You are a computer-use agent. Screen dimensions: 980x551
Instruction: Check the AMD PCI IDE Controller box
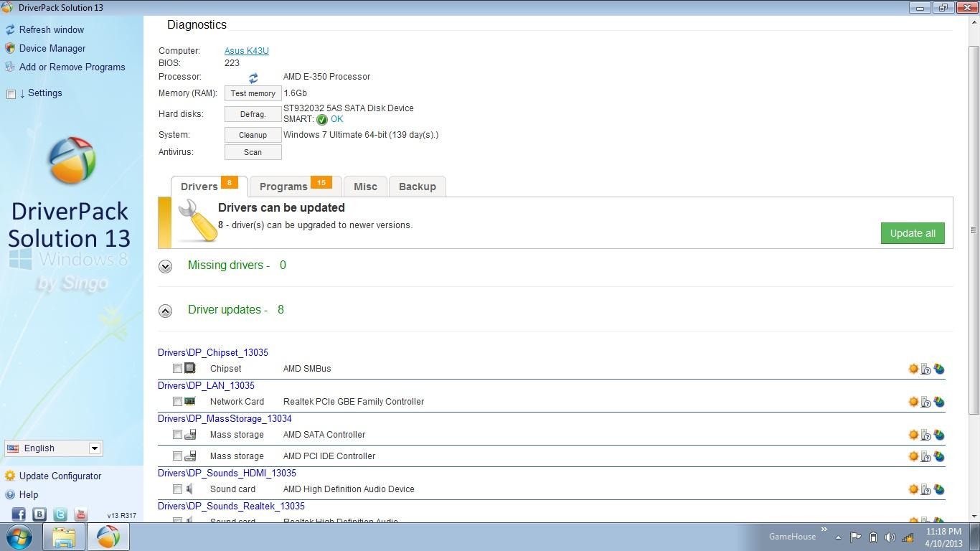[x=177, y=456]
